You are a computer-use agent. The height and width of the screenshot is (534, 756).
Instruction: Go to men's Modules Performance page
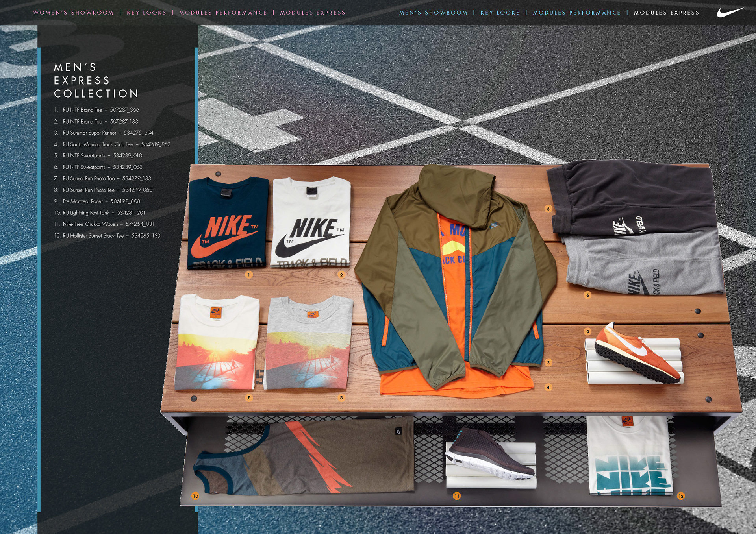pyautogui.click(x=576, y=13)
